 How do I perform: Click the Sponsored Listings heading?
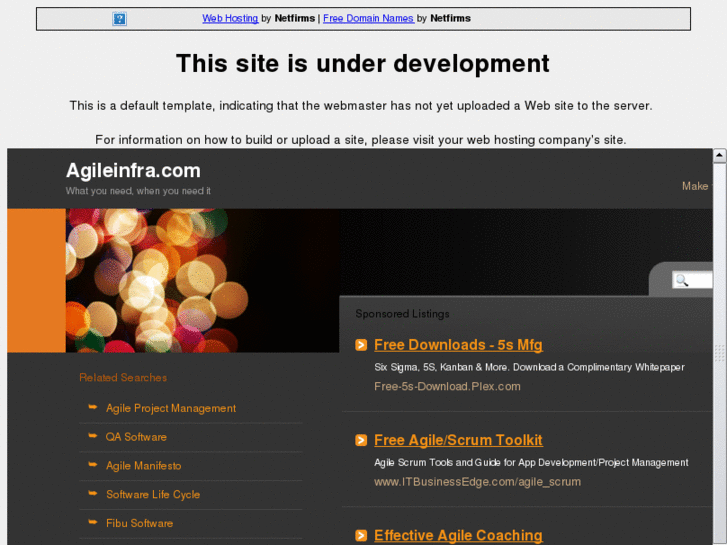(402, 314)
